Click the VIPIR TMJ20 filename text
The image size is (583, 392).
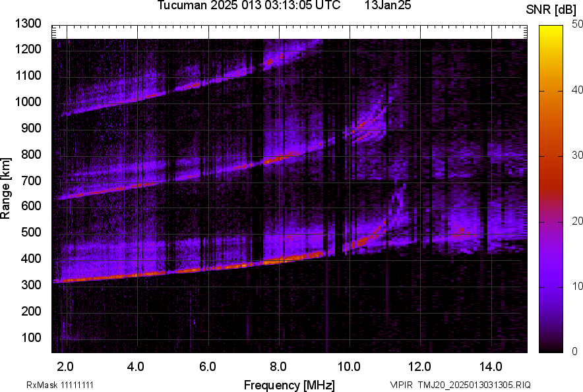click(460, 385)
